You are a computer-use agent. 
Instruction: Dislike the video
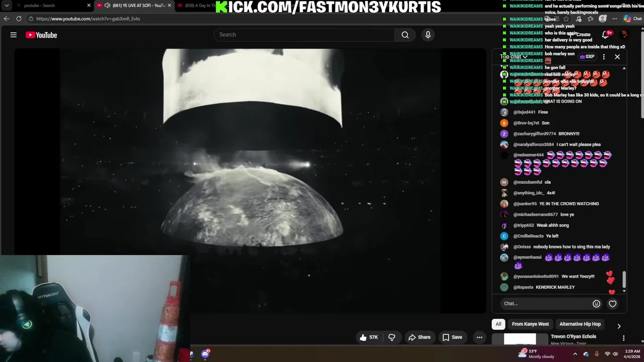[x=392, y=337]
